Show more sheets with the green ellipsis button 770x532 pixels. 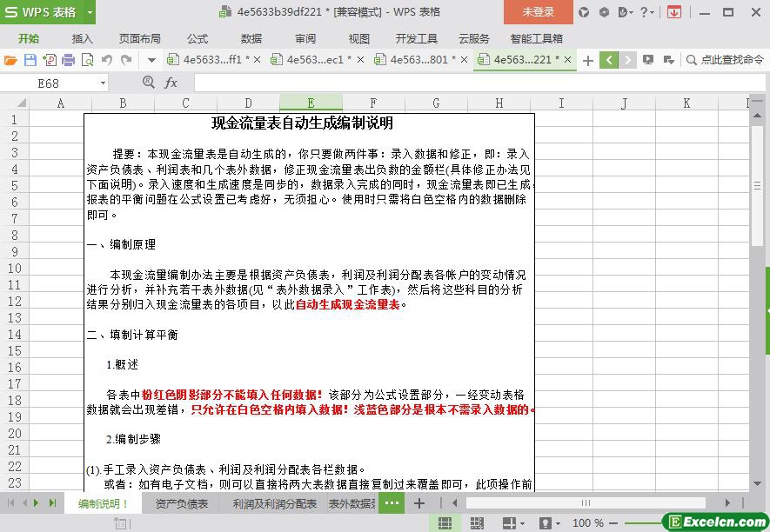(x=392, y=503)
